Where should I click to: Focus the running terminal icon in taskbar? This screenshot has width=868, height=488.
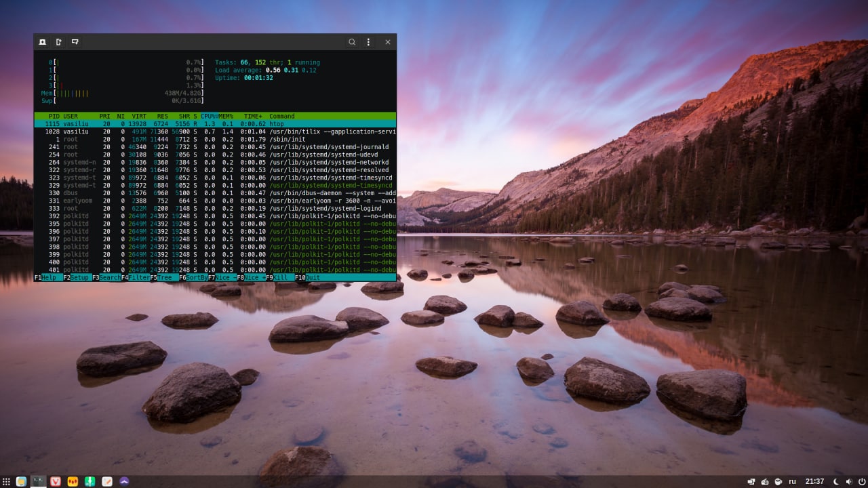coord(39,481)
